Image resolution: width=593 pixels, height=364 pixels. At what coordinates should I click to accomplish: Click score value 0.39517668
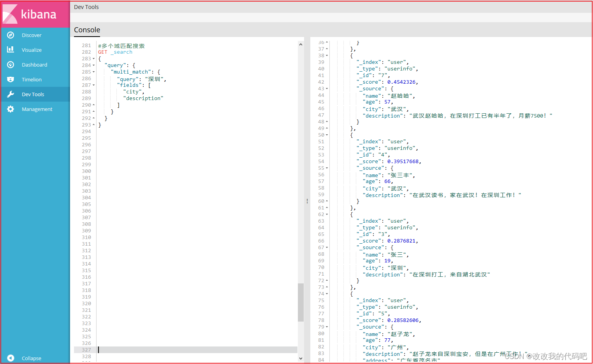[x=403, y=162]
